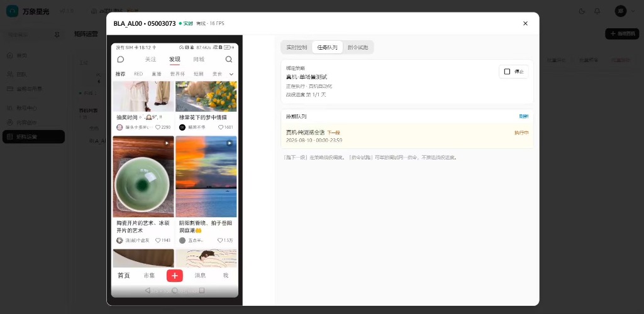Click the 万象星光 app logo
The image size is (644, 314).
(13, 11)
